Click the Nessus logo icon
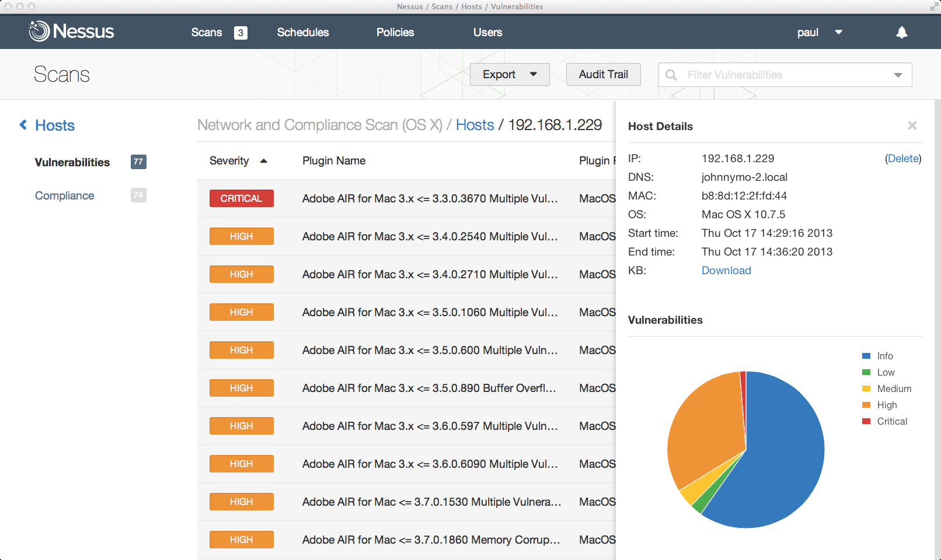 click(x=39, y=32)
